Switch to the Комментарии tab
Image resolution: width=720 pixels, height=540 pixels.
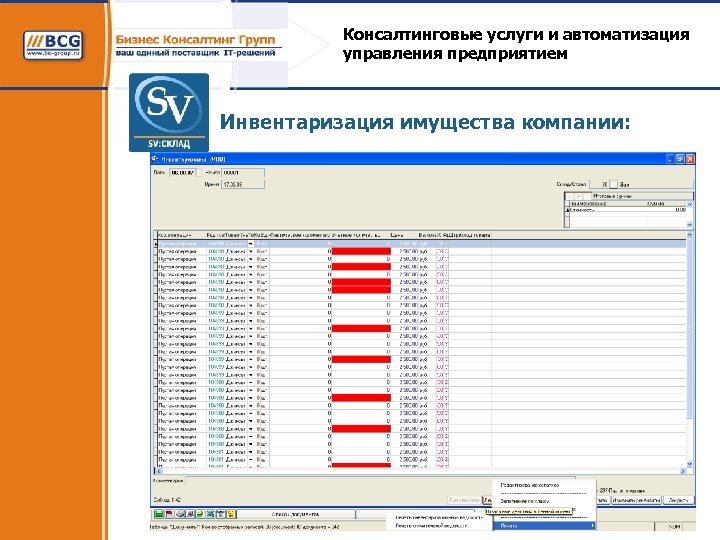point(168,481)
